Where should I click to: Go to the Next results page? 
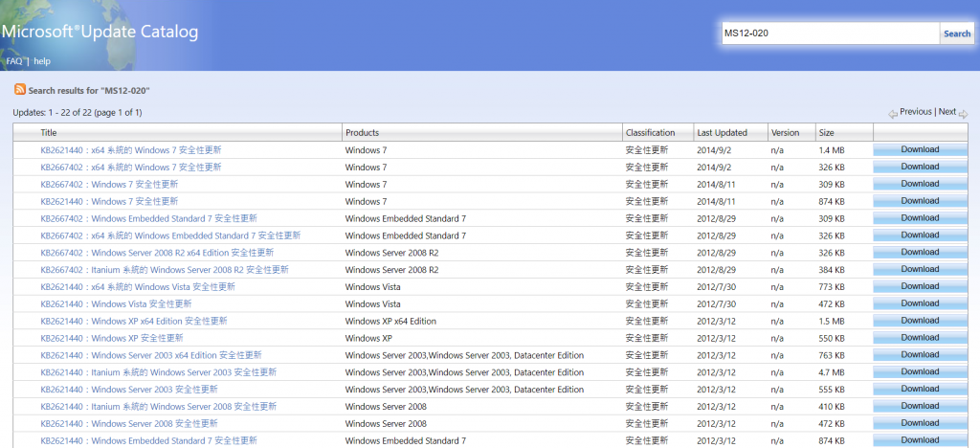(947, 112)
